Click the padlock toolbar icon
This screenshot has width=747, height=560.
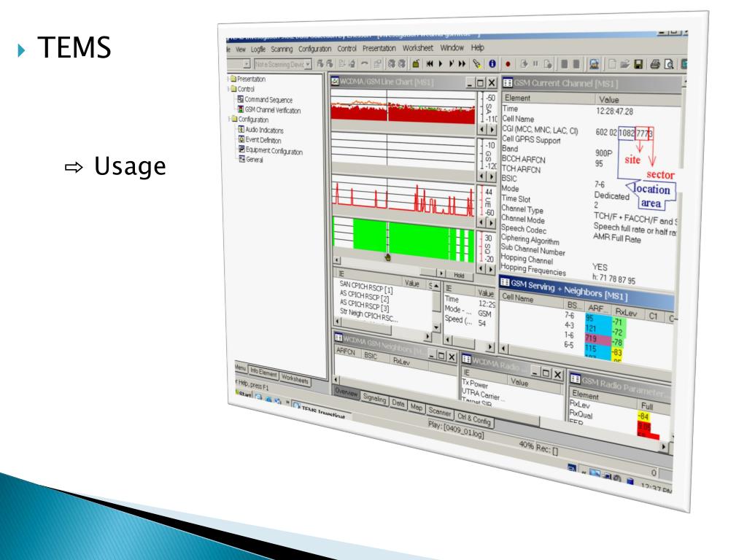coord(416,63)
